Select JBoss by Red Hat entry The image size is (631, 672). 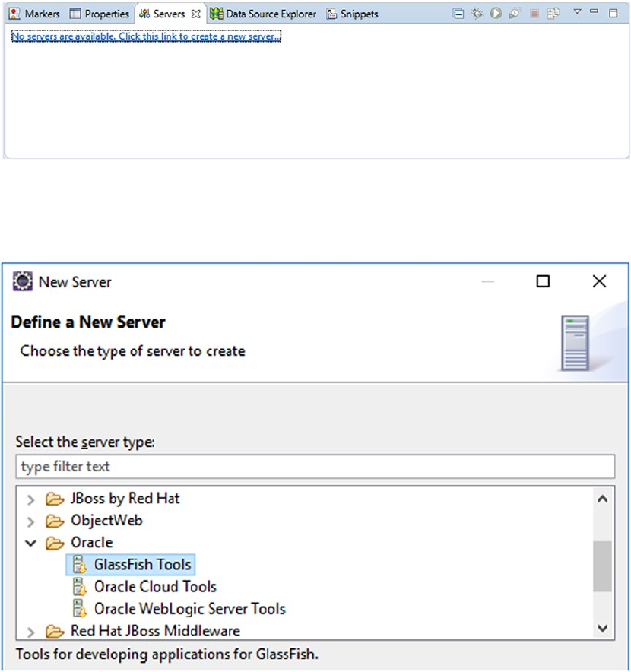click(125, 499)
